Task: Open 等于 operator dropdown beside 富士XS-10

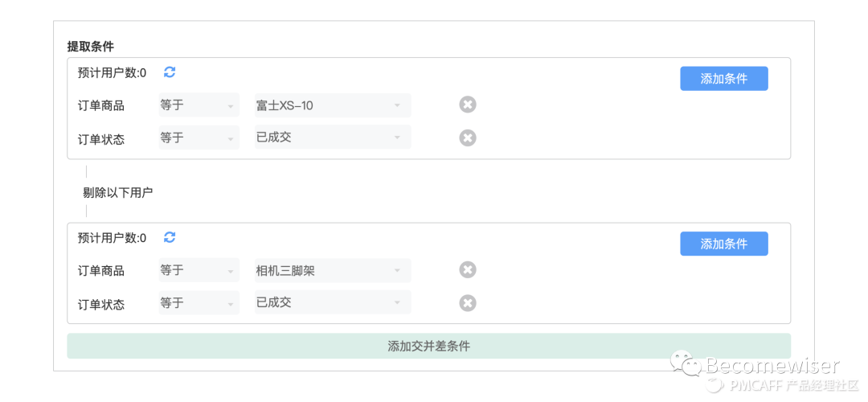Action: click(x=199, y=105)
